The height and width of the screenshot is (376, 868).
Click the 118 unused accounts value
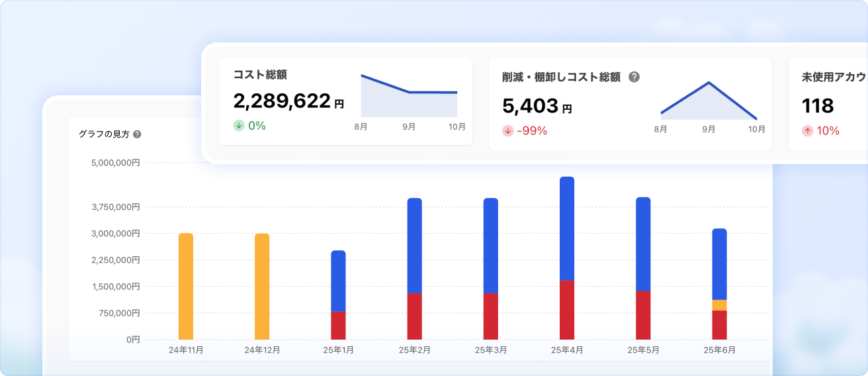point(818,107)
